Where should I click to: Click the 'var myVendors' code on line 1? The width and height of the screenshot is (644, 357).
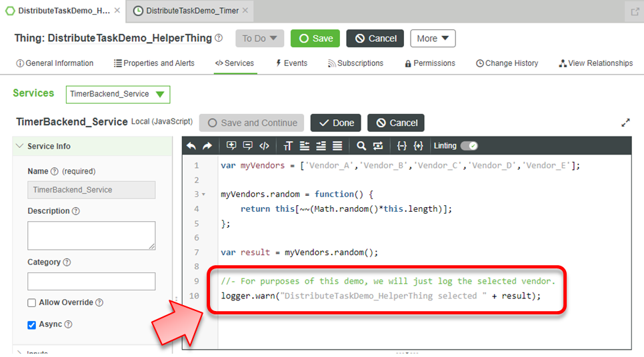click(x=401, y=165)
